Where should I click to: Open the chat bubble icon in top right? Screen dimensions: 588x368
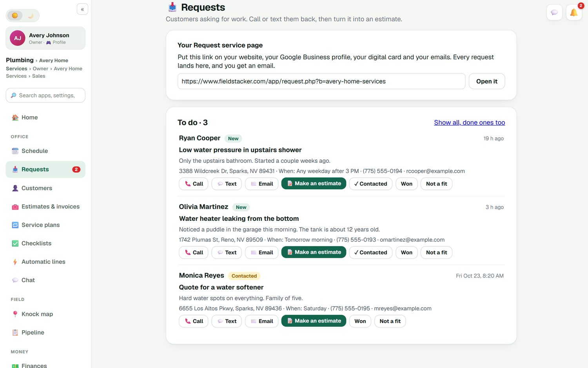pyautogui.click(x=554, y=13)
